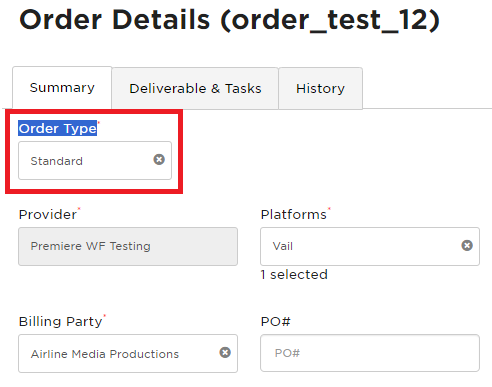Click the PO# field label
This screenshot has height=387, width=492.
[x=275, y=322]
